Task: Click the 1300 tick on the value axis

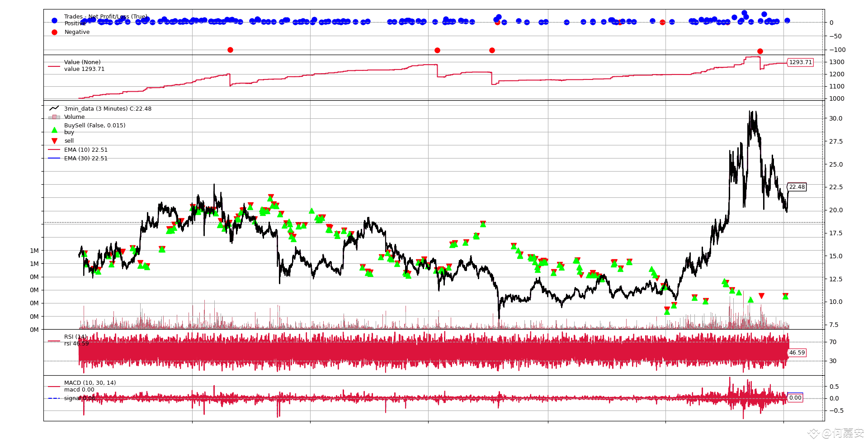Action: (837, 62)
